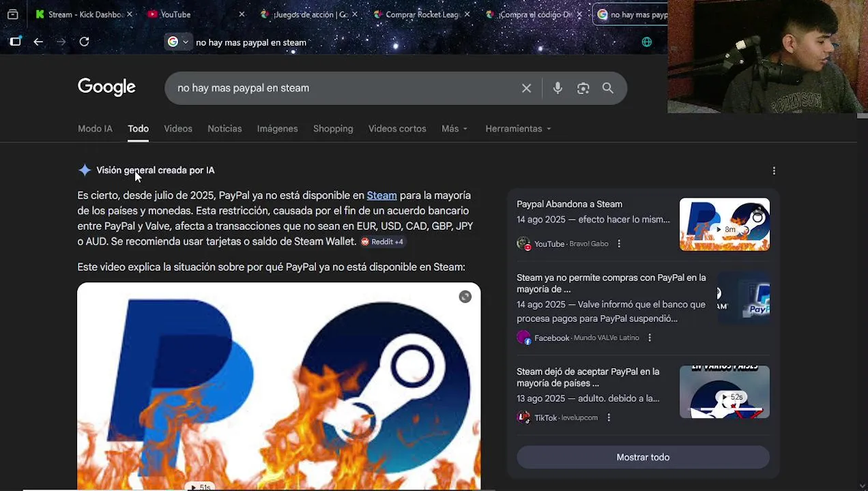The height and width of the screenshot is (491, 868).
Task: Click the Mostrar todo button
Action: pyautogui.click(x=643, y=457)
